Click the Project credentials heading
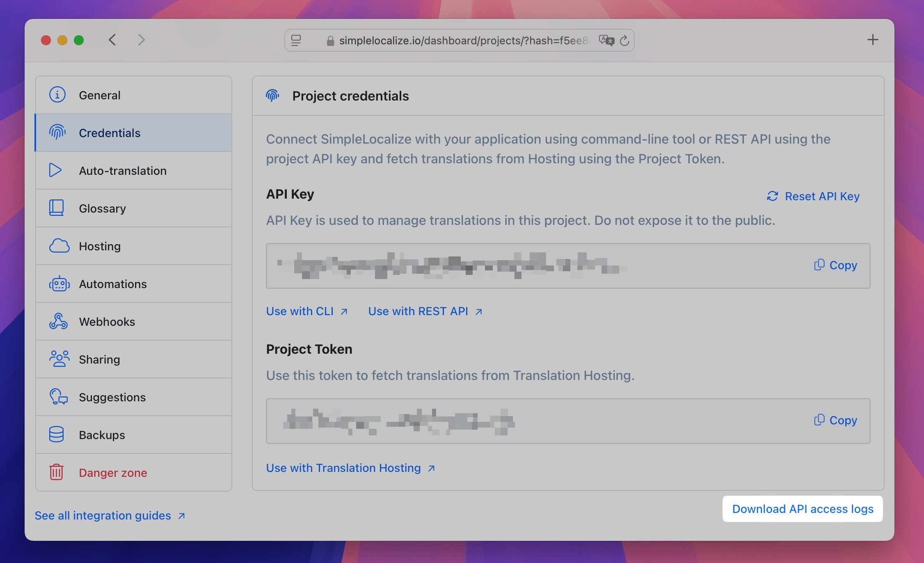The height and width of the screenshot is (563, 924). (x=350, y=96)
